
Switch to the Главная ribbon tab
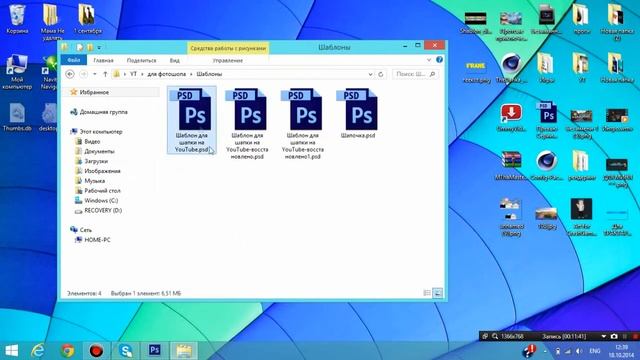[103, 60]
